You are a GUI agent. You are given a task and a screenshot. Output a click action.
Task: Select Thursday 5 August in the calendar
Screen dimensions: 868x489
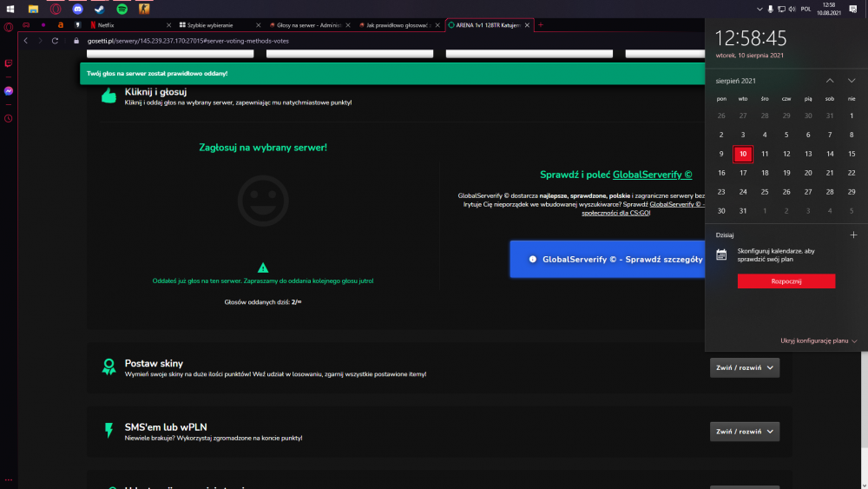coord(786,135)
